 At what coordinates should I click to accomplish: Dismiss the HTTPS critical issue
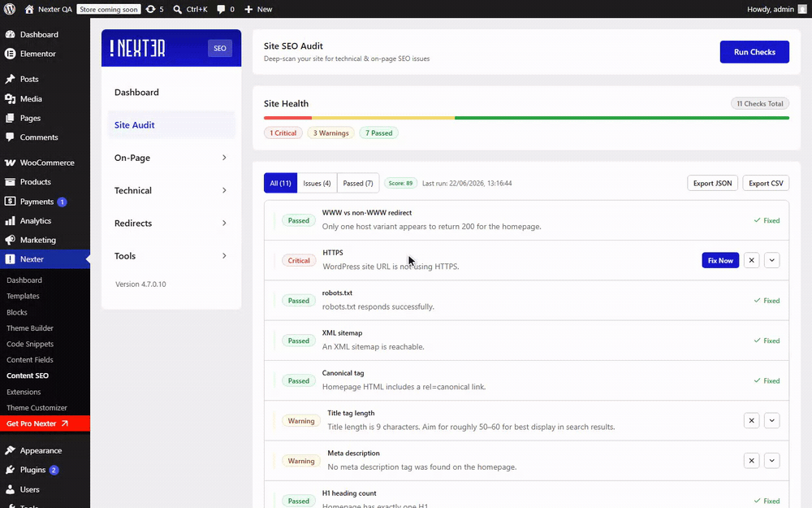click(x=751, y=260)
